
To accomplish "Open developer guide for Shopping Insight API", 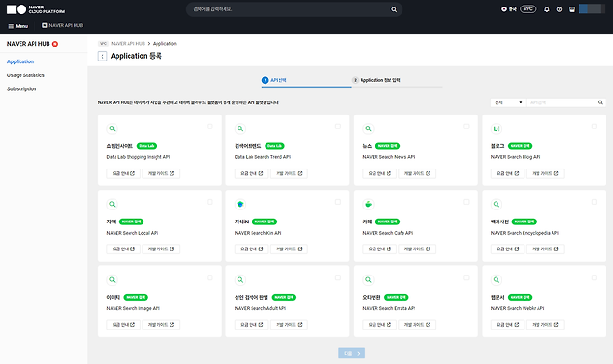I will point(161,173).
